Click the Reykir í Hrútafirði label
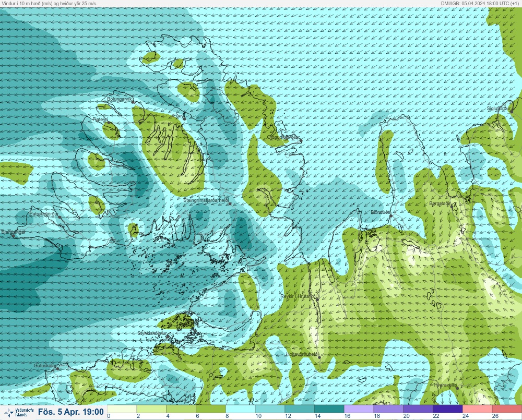 [299, 296]
